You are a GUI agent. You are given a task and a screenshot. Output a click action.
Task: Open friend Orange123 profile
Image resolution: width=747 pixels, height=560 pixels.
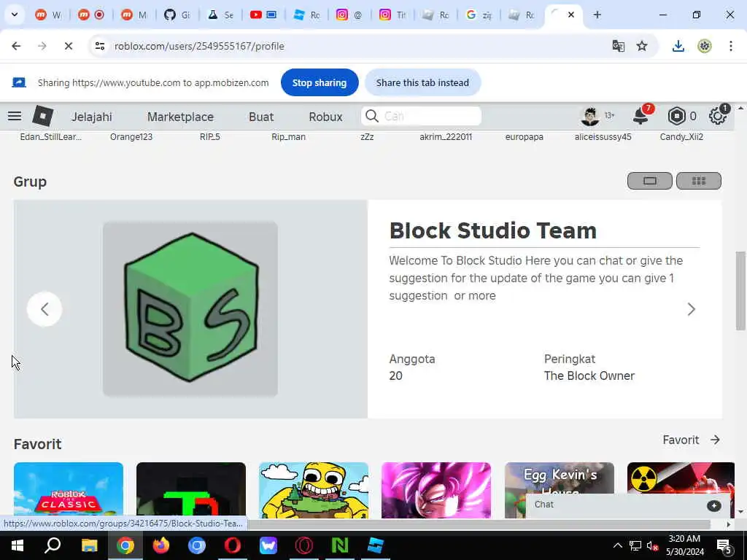(x=131, y=136)
